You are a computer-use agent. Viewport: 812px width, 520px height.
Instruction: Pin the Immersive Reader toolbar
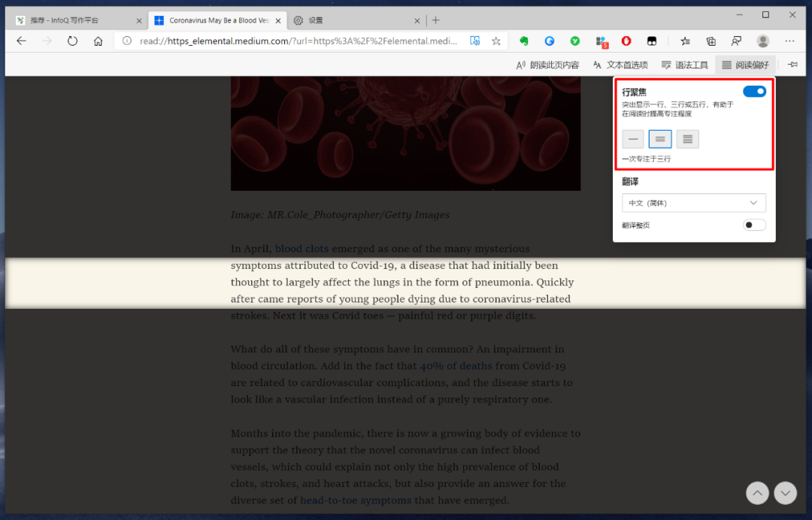792,65
